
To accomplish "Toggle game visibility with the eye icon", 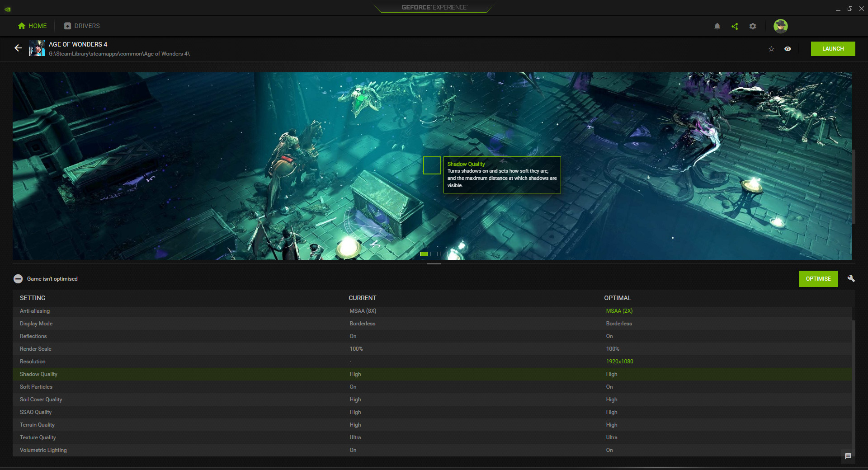I will click(788, 49).
